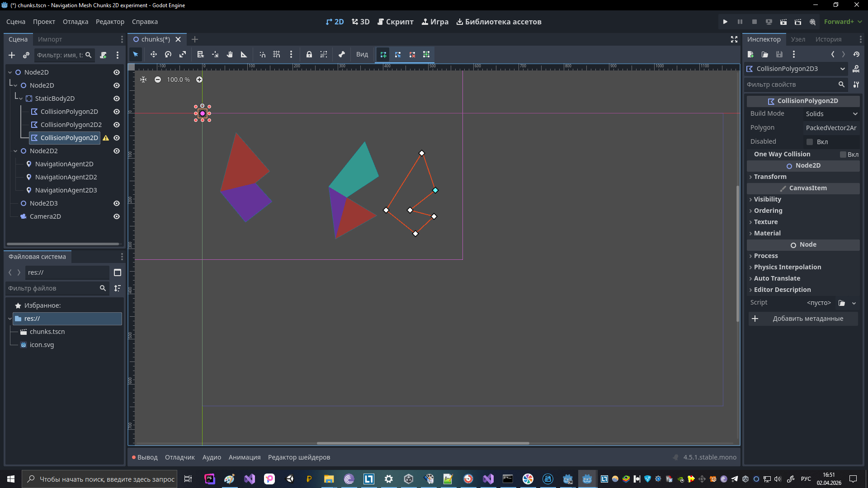This screenshot has height=488, width=868.
Task: Toggle distraction-free mode icon
Action: (x=734, y=39)
